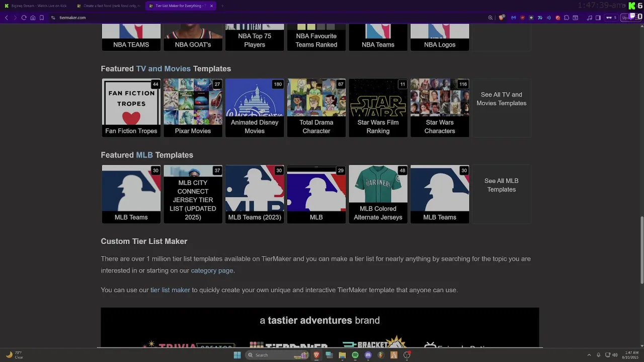The height and width of the screenshot is (362, 644).
Task: Open the Star Wars Characters template
Action: pyautogui.click(x=440, y=108)
